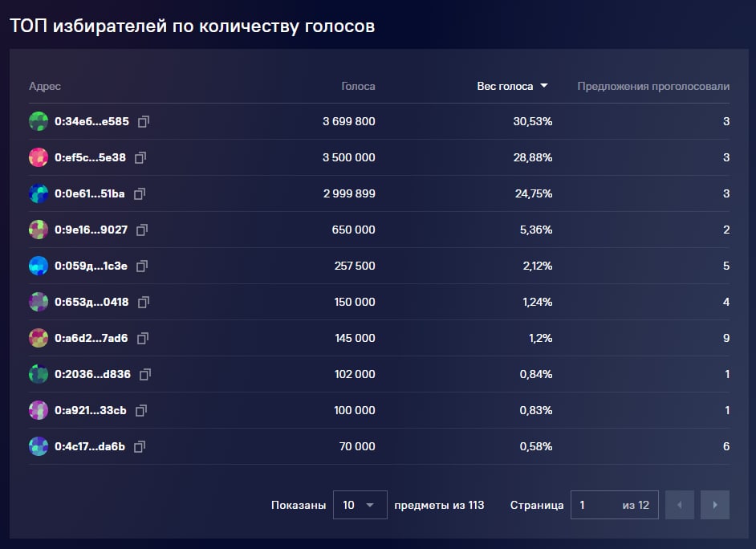Toggle sort arrow on Вес голоса column

544,86
